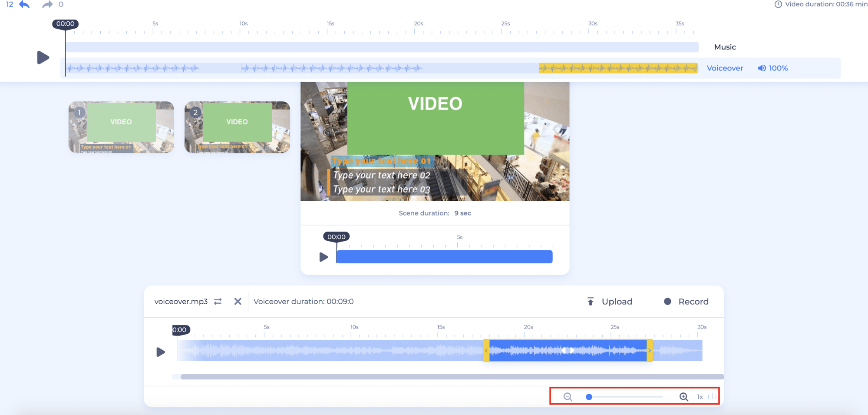This screenshot has width=868, height=415.
Task: Click the right trim handle of selection
Action: [x=650, y=351]
